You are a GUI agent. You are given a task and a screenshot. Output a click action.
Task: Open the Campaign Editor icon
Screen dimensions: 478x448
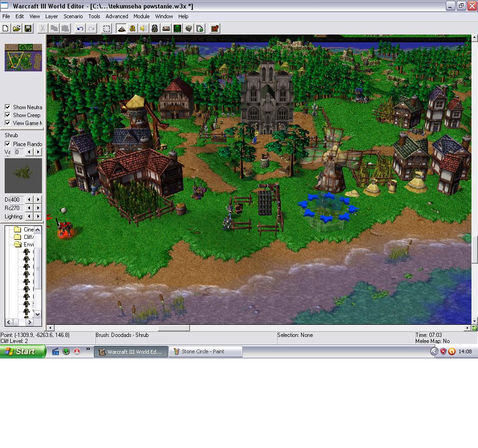(166, 28)
